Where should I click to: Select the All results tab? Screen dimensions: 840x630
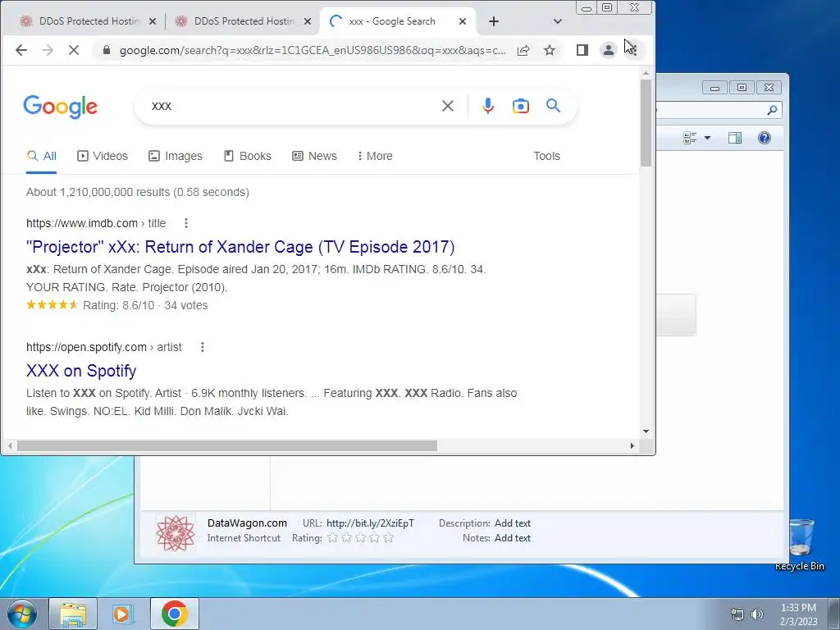click(x=41, y=156)
